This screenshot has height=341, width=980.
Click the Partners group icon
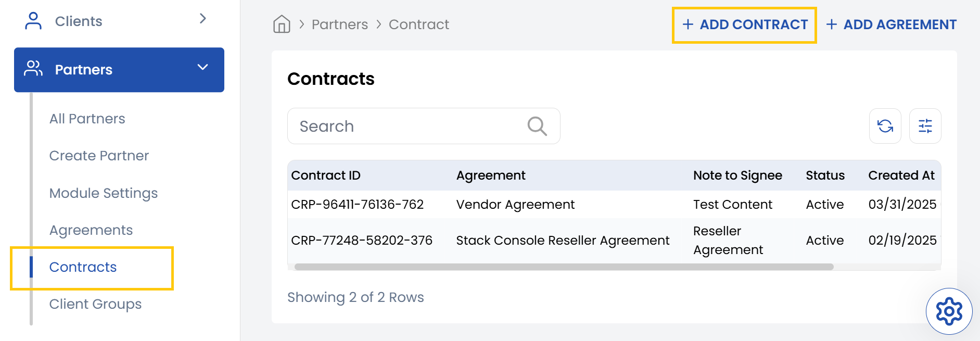click(x=33, y=69)
